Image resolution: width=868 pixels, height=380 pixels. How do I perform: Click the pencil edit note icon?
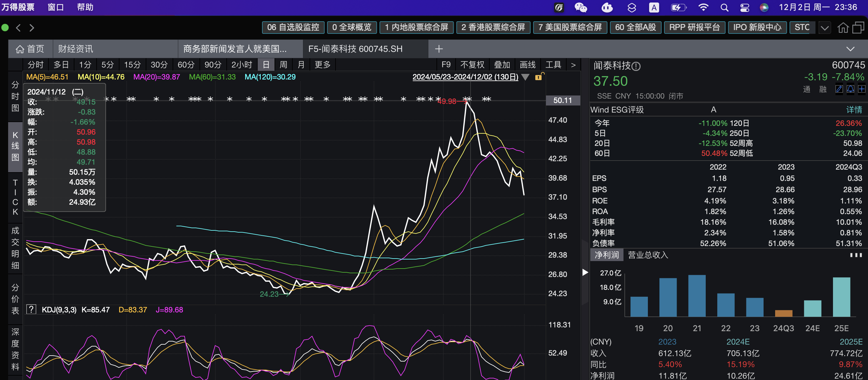(839, 89)
